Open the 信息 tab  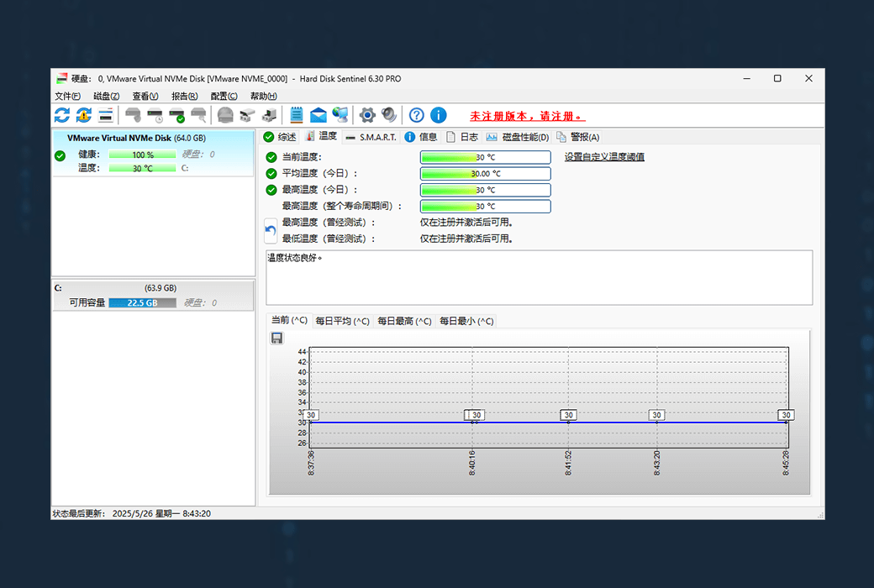421,137
